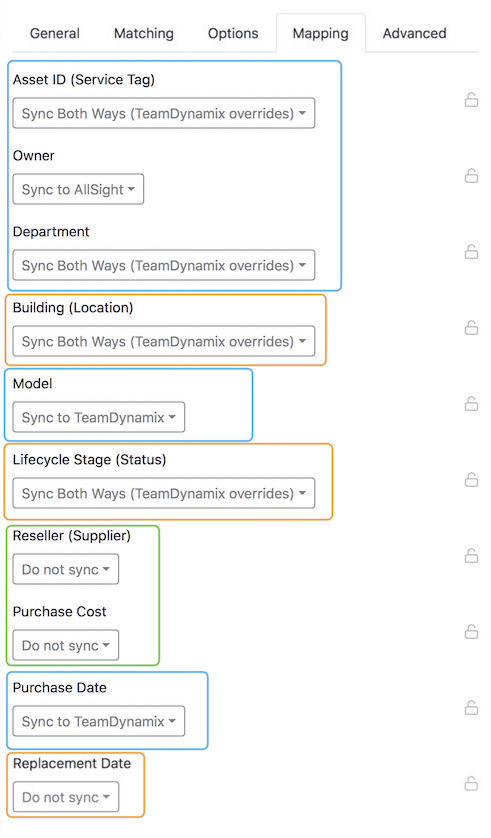Image resolution: width=491 pixels, height=838 pixels.
Task: Toggle the lock icon for Owner
Action: [x=471, y=176]
